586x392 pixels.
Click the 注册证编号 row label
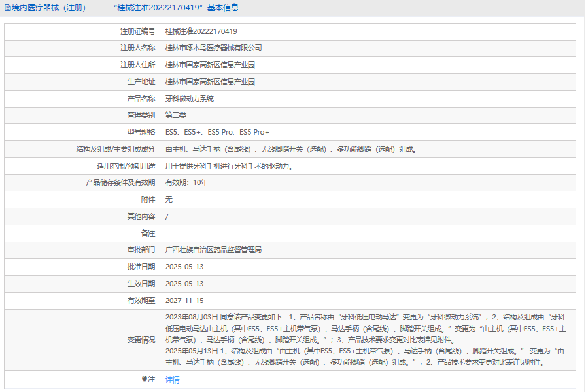[x=137, y=31]
